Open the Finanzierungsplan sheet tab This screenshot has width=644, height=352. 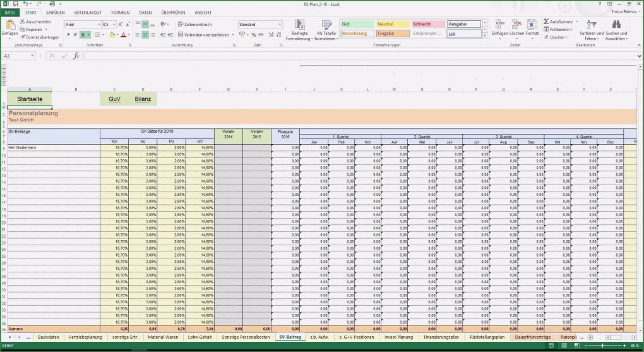point(441,337)
